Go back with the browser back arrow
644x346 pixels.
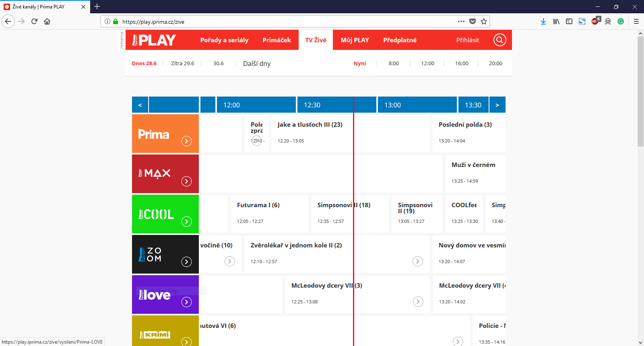(8, 21)
